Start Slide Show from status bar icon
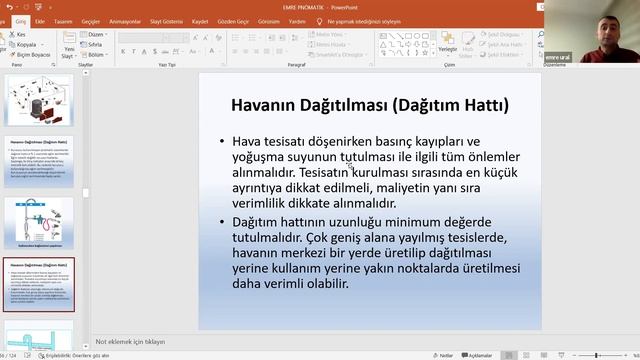 point(562,356)
